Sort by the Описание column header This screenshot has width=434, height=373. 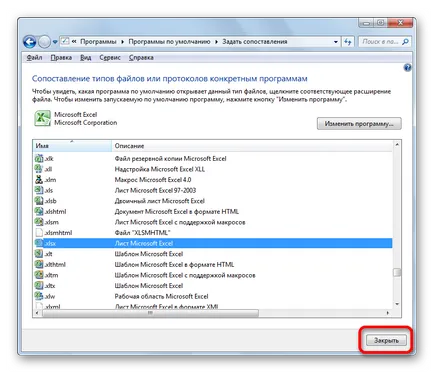tap(252, 146)
